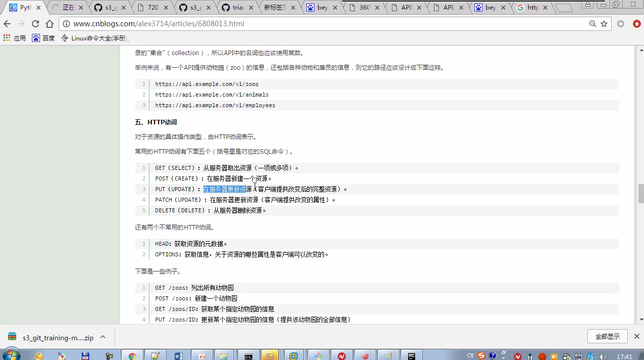Click the vertical scrollbar thumb
Image resolution: width=644 pixels, height=360 pixels.
640,193
